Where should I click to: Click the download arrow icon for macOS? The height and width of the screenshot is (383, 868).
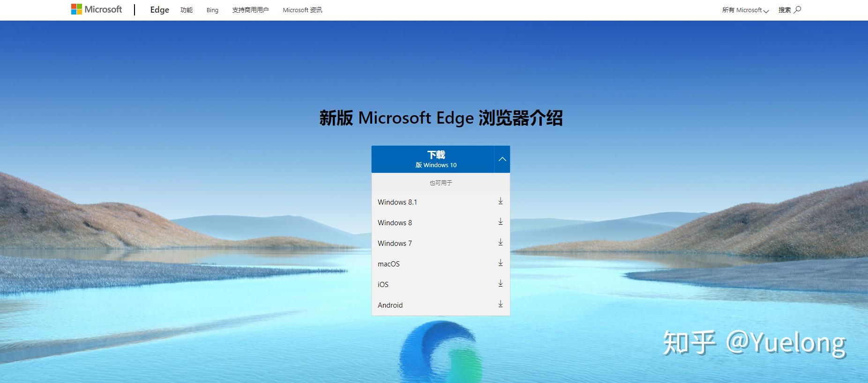click(500, 263)
